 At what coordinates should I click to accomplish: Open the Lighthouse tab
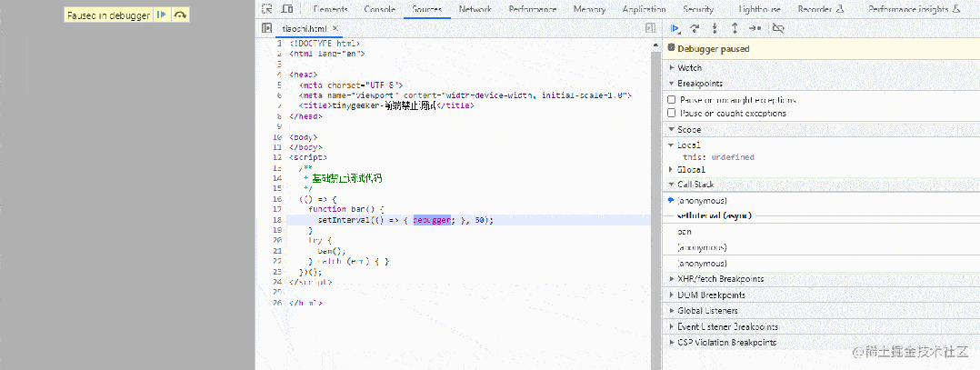pyautogui.click(x=759, y=9)
